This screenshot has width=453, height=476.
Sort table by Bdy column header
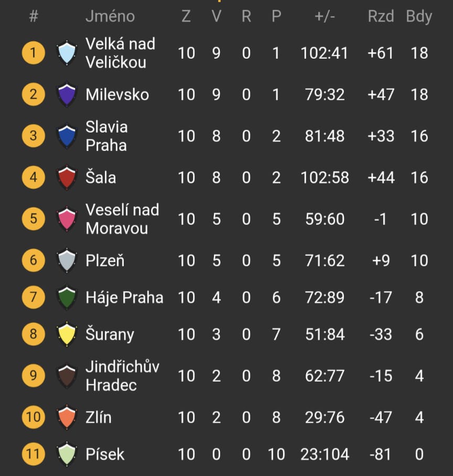[419, 16]
